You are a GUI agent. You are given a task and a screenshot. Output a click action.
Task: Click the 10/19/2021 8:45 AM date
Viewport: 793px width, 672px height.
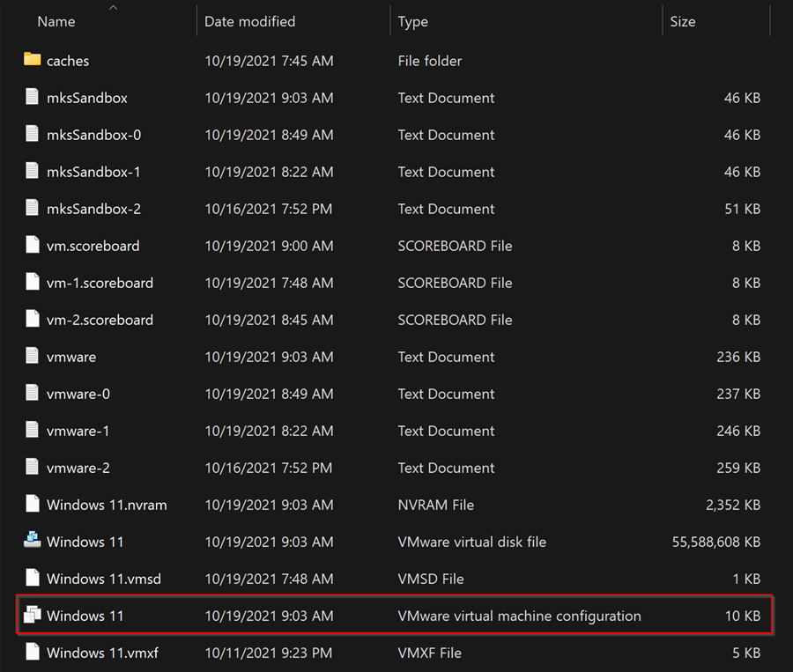coord(269,320)
